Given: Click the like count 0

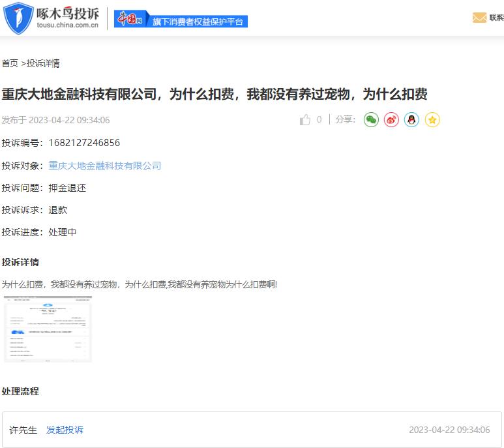Looking at the screenshot, I should pyautogui.click(x=319, y=119).
